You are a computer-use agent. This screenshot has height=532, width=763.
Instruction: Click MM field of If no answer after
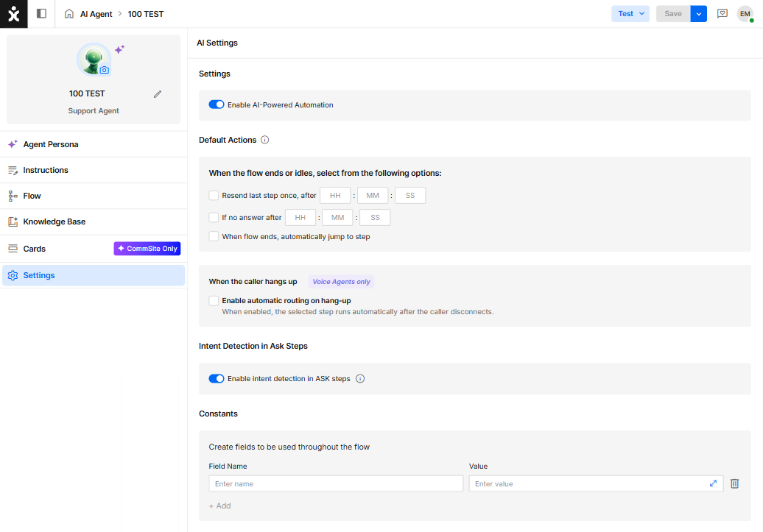[x=338, y=217]
